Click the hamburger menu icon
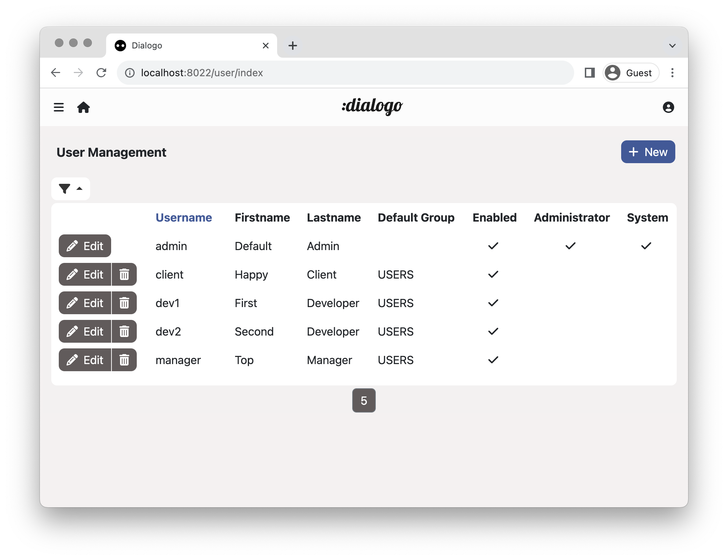This screenshot has width=728, height=560. 59,107
